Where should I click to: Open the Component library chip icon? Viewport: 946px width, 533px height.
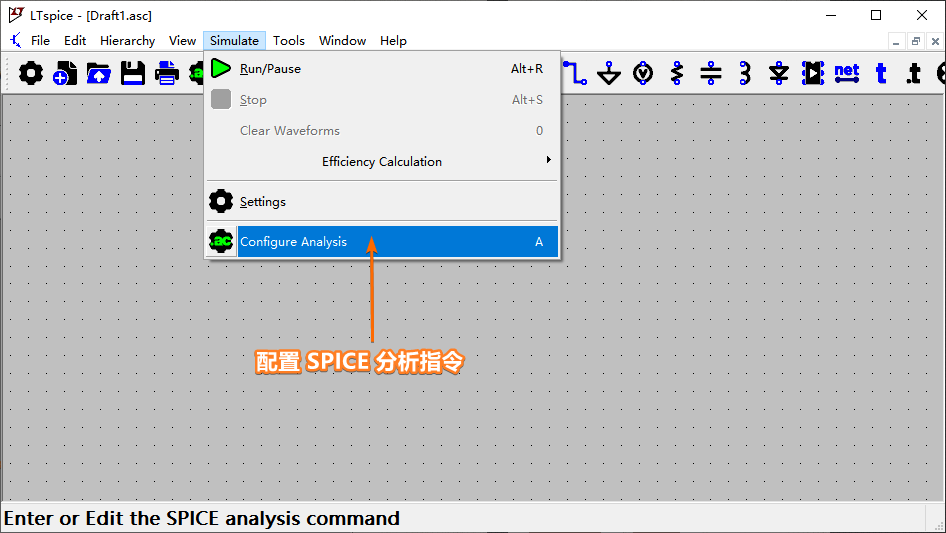coord(813,73)
